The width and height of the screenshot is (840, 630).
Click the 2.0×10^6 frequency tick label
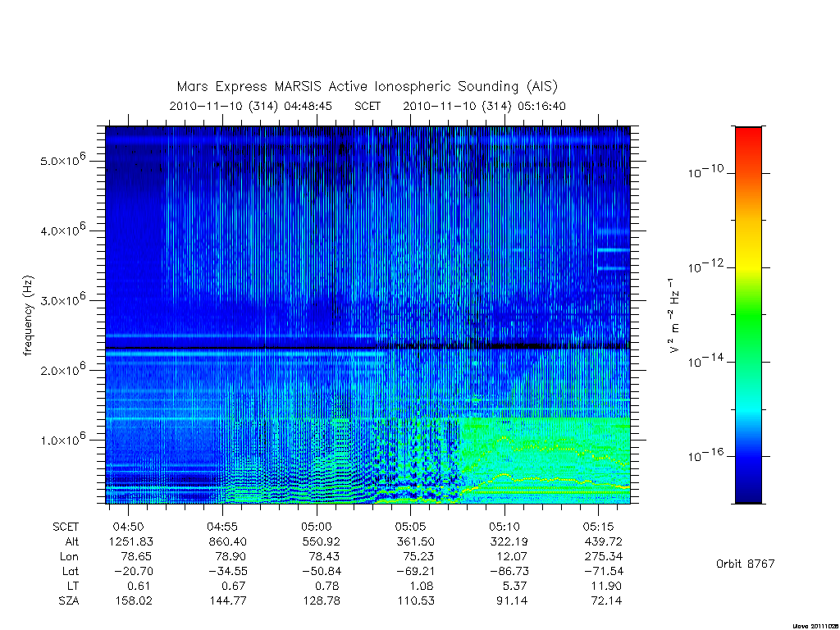coord(62,369)
